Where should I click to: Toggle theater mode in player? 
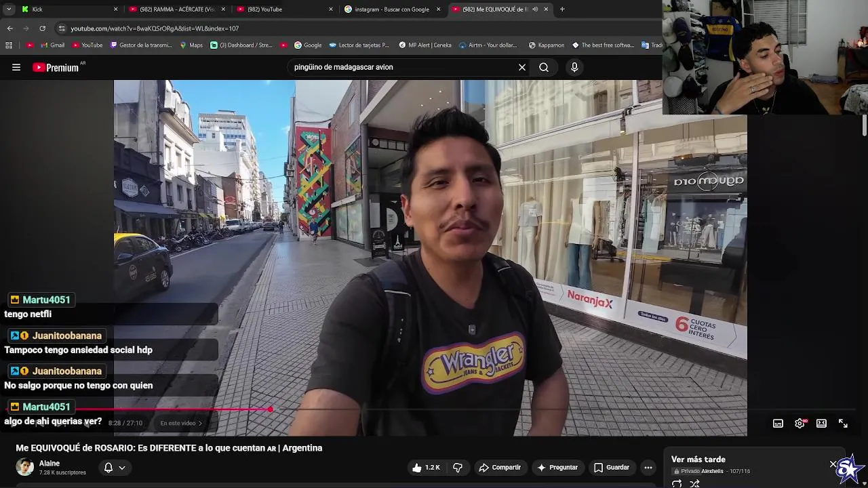pos(822,423)
